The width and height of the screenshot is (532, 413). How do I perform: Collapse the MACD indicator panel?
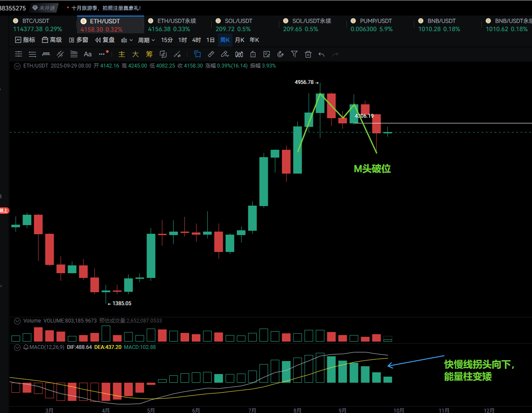[x=17, y=347]
